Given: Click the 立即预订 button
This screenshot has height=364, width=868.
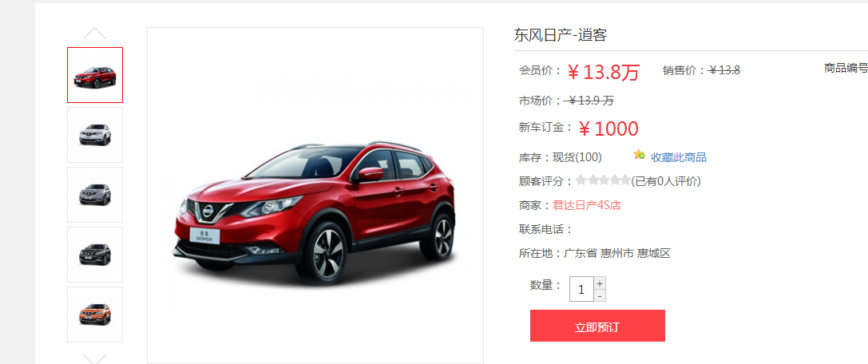Looking at the screenshot, I should click(597, 326).
